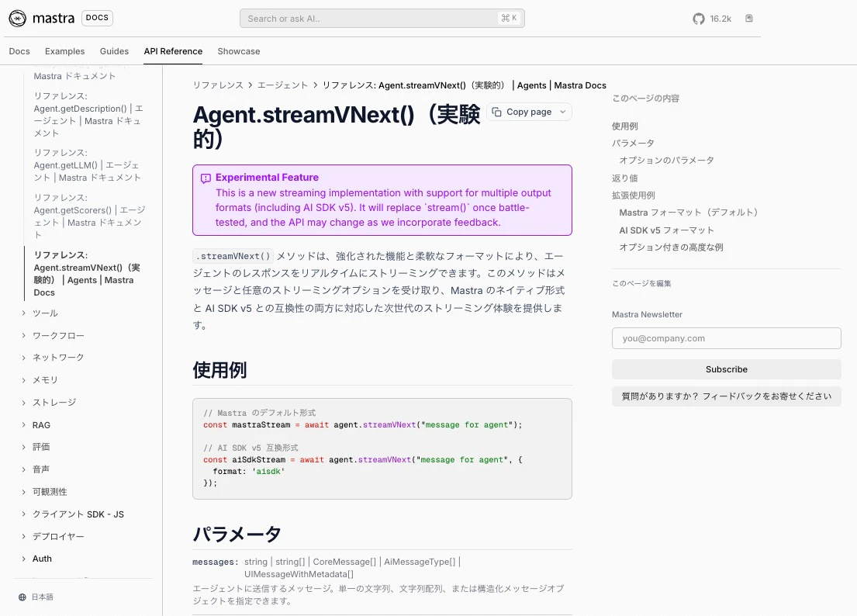The image size is (857, 616).
Task: Click the 16.2k GitHub stars count
Action: click(x=721, y=19)
